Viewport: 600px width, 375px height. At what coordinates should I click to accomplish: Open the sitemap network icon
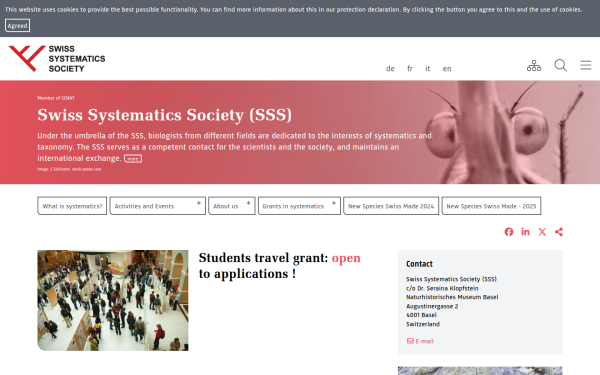534,66
